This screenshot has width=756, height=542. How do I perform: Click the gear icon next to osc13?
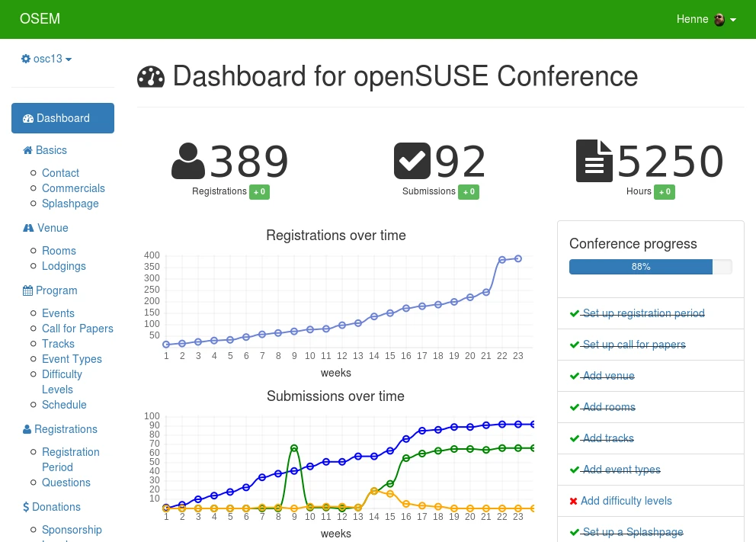click(x=26, y=59)
